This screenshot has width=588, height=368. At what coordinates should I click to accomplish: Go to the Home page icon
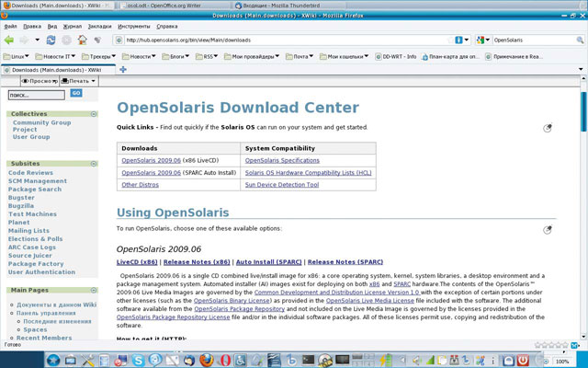83,40
